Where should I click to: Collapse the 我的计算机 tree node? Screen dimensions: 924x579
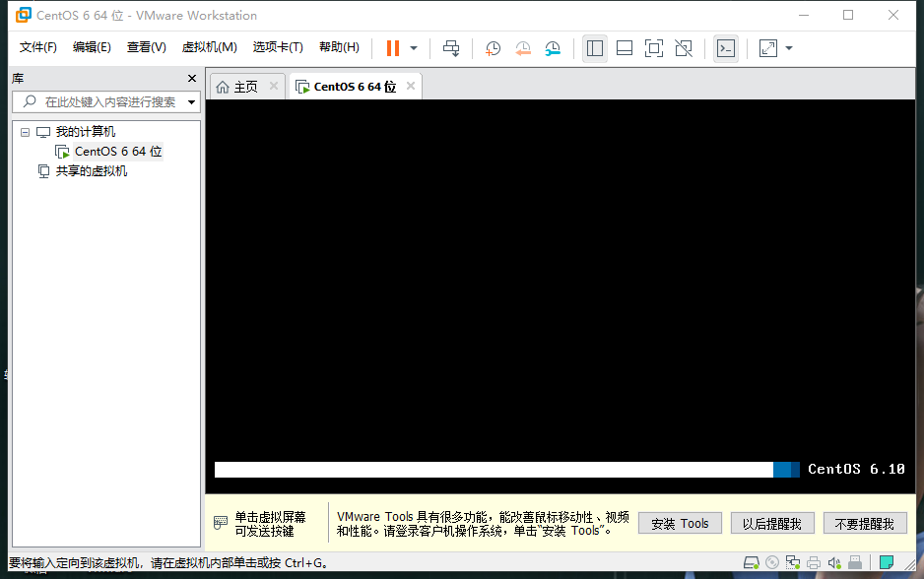(x=25, y=132)
